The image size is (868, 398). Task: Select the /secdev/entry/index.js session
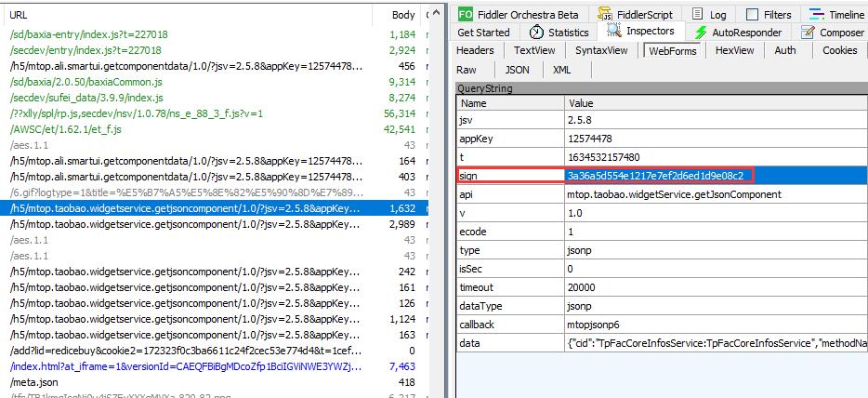tap(213, 50)
